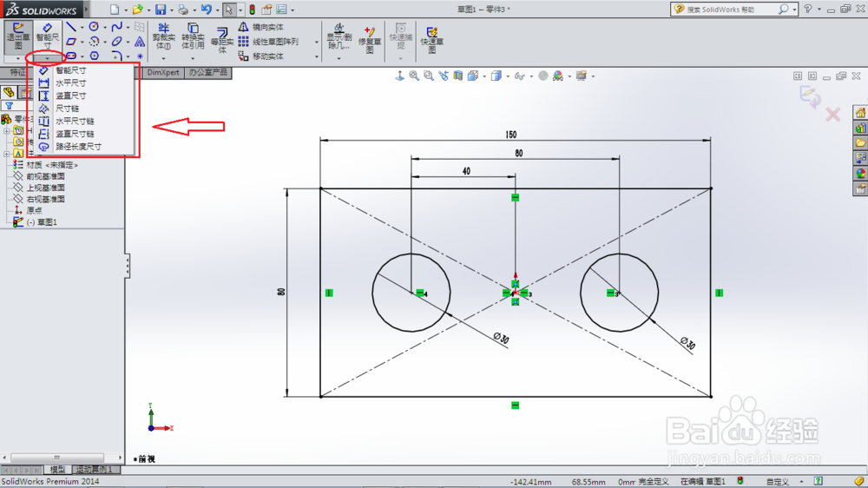Click the Rebuild traffic light icon
The image size is (868, 488).
tap(252, 10)
